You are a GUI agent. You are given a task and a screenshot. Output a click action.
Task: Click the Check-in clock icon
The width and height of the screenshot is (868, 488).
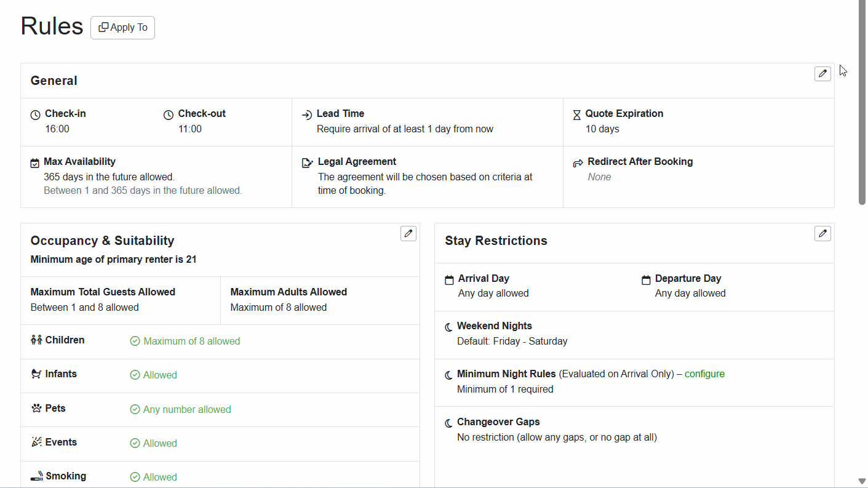(x=34, y=114)
